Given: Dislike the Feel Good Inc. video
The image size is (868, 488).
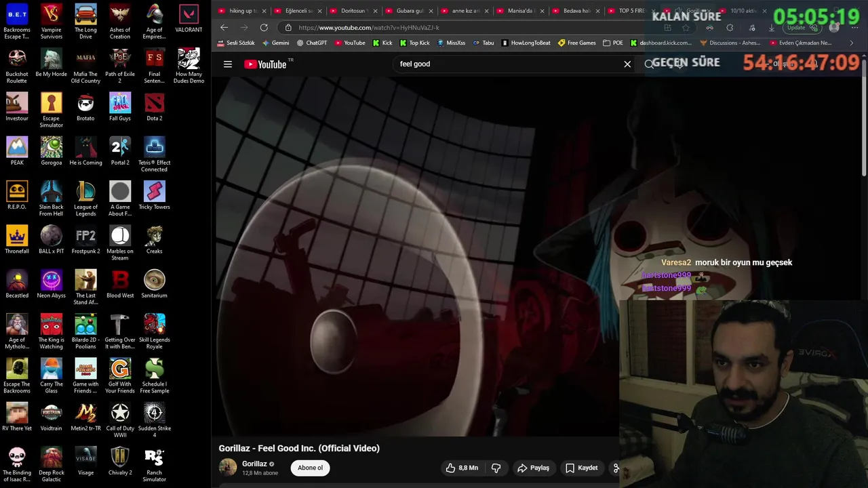Looking at the screenshot, I should (496, 468).
